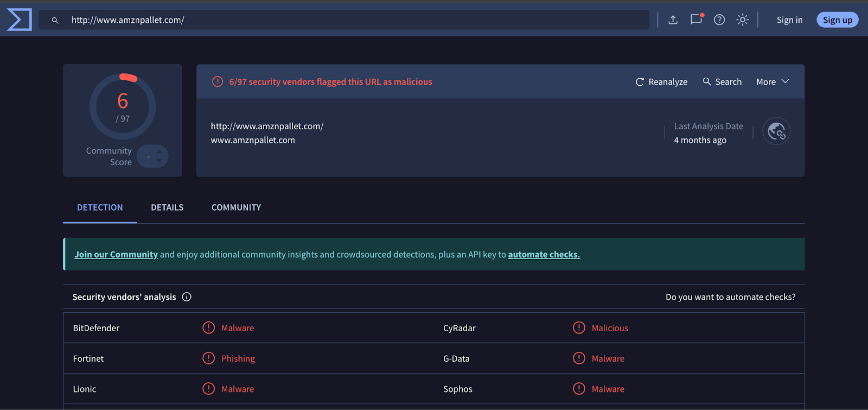The height and width of the screenshot is (410, 868).
Task: Click the Sophos malware alert icon
Action: (x=579, y=388)
